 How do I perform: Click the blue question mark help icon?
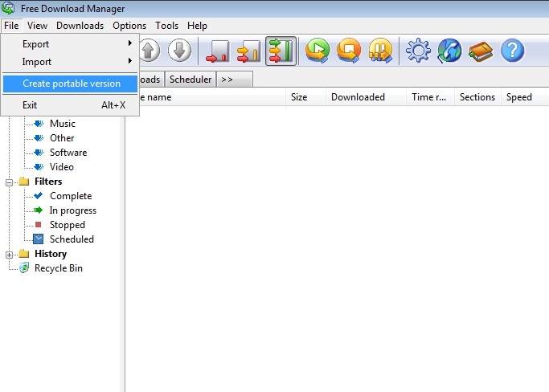pyautogui.click(x=513, y=51)
